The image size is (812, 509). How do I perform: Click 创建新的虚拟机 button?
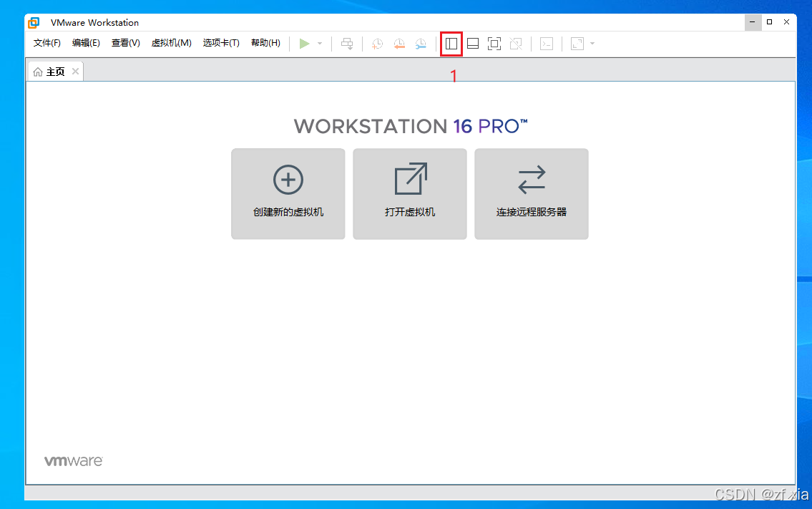click(x=288, y=194)
